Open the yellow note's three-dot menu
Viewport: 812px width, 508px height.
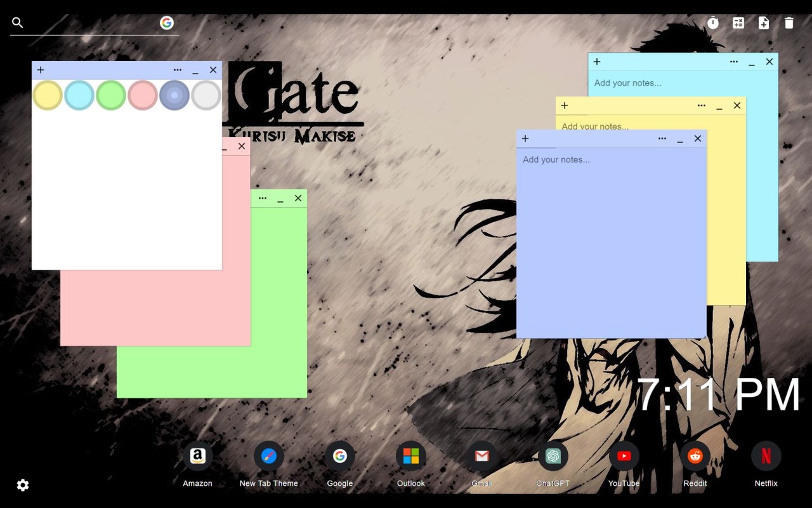click(702, 105)
